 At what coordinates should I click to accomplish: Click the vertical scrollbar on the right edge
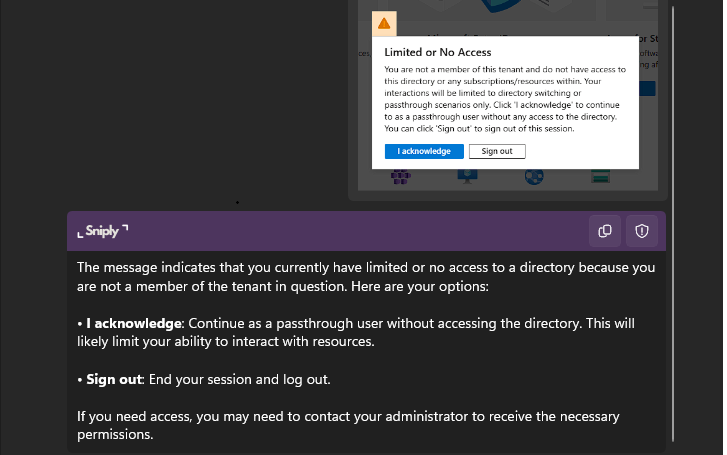pos(673,223)
